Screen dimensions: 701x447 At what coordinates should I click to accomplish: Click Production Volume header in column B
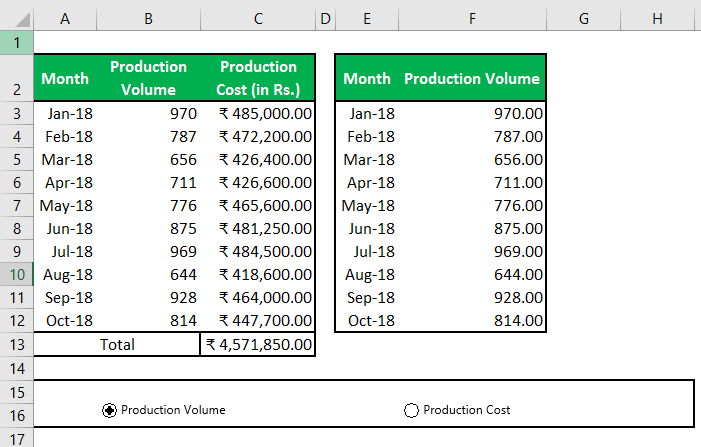[x=148, y=78]
